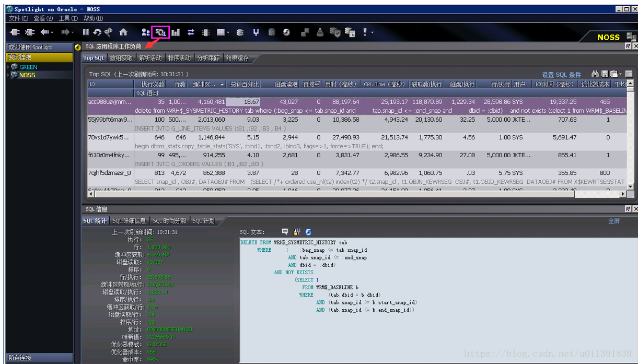Go back with the left arrow icon
The height and width of the screenshot is (364, 638).
tap(44, 32)
